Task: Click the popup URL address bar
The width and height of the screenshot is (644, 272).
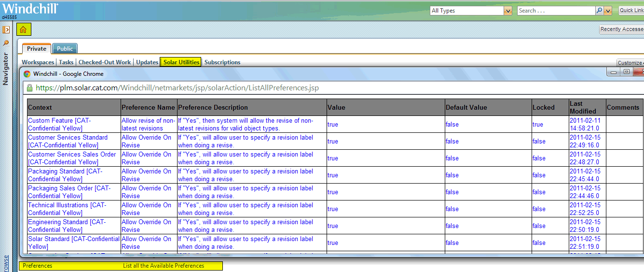Action: click(x=333, y=88)
